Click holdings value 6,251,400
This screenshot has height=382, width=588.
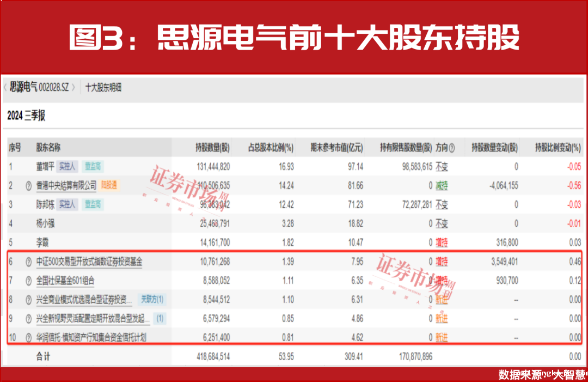[x=216, y=338]
